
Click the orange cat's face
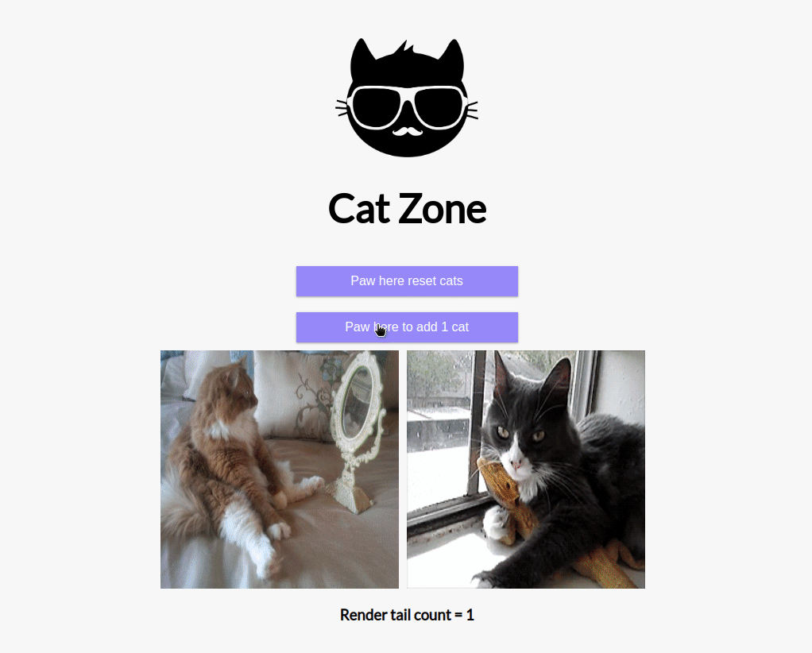tap(240, 389)
